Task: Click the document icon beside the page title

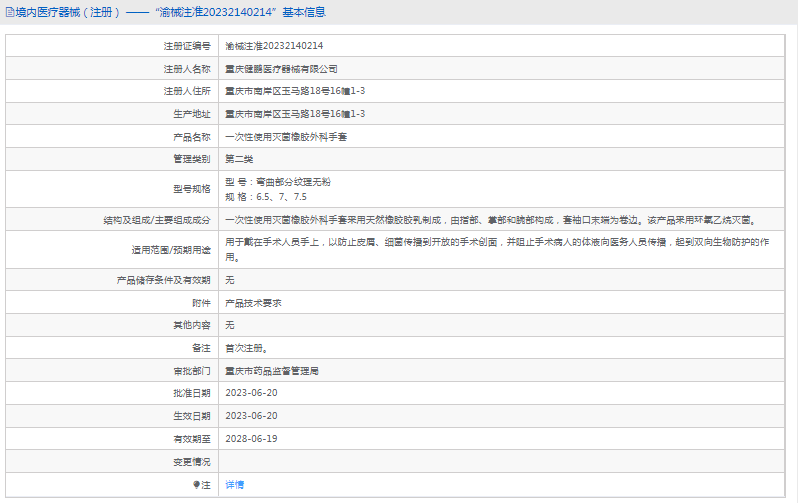Action: 9,12
